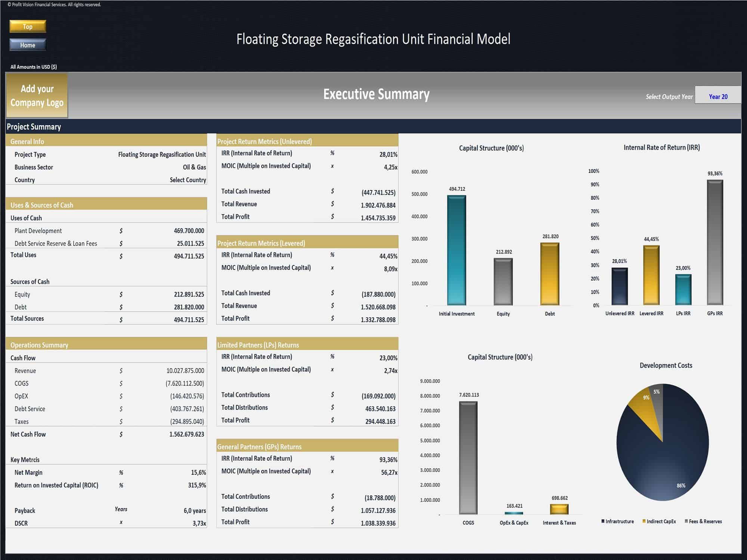Click the Indirect CapEx legend swatch
Viewport: 747px width, 560px height.
click(x=644, y=521)
